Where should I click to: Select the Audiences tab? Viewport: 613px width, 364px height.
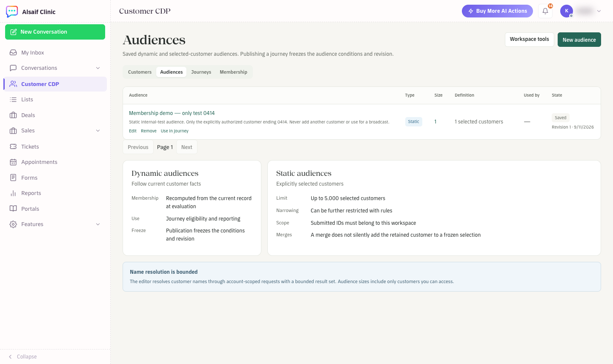[172, 72]
